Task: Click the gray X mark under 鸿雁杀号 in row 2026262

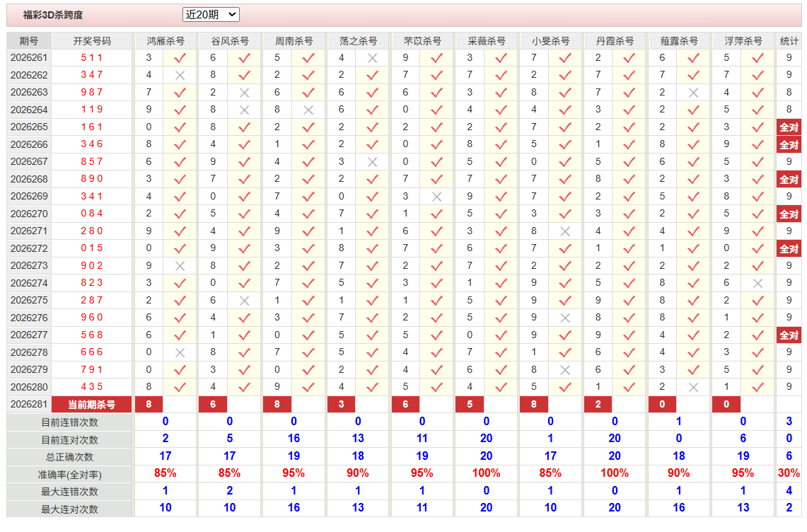Action: click(180, 75)
